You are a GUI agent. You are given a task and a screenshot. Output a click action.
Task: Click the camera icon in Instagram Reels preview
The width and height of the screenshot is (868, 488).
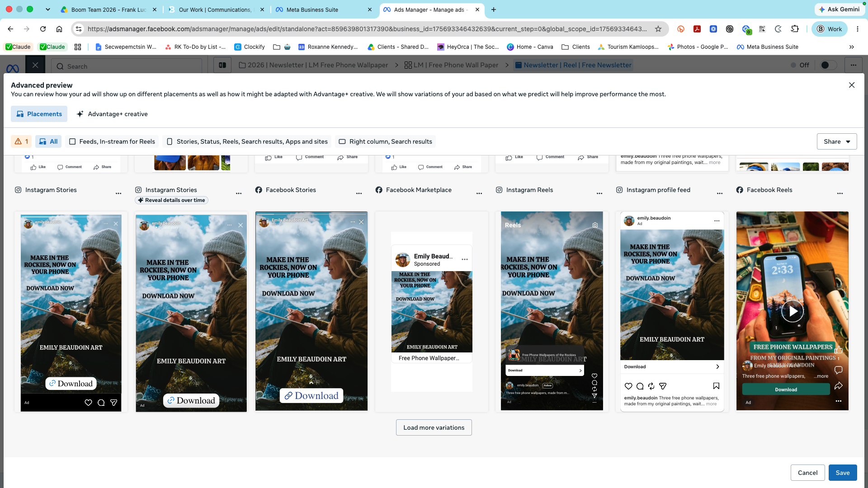[x=595, y=225]
